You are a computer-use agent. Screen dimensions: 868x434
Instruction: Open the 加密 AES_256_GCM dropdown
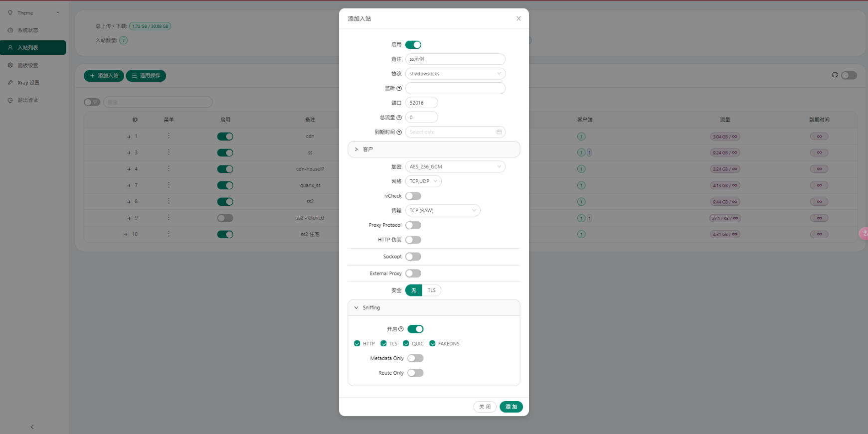point(455,167)
